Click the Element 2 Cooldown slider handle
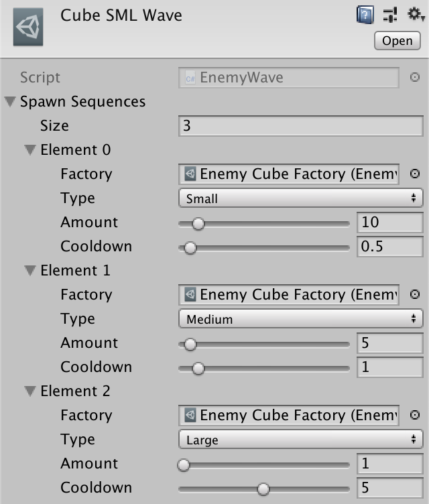 (263, 489)
